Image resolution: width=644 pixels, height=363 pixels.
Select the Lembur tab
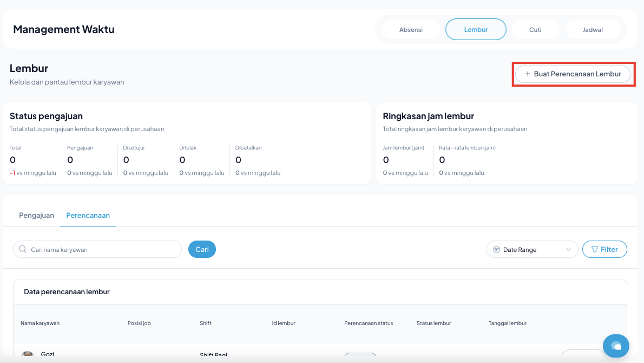[x=476, y=30]
